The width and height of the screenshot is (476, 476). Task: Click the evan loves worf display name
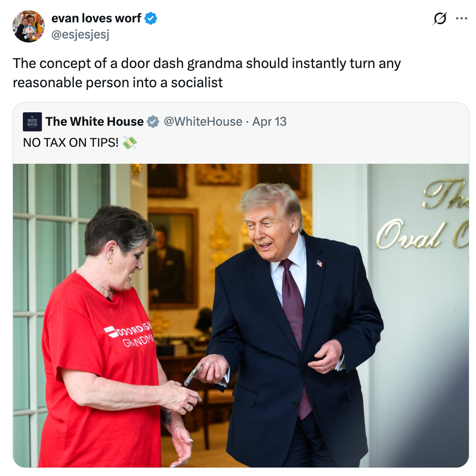(96, 18)
